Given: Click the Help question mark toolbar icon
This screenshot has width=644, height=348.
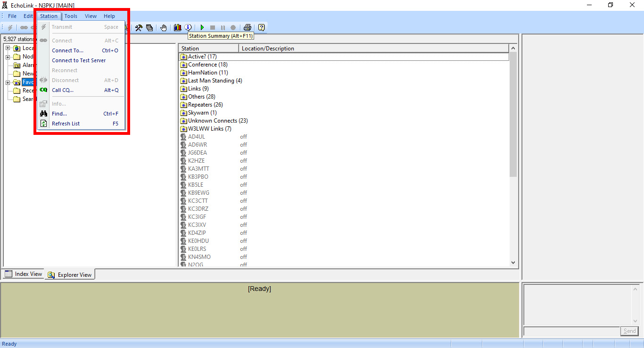Looking at the screenshot, I should point(261,28).
